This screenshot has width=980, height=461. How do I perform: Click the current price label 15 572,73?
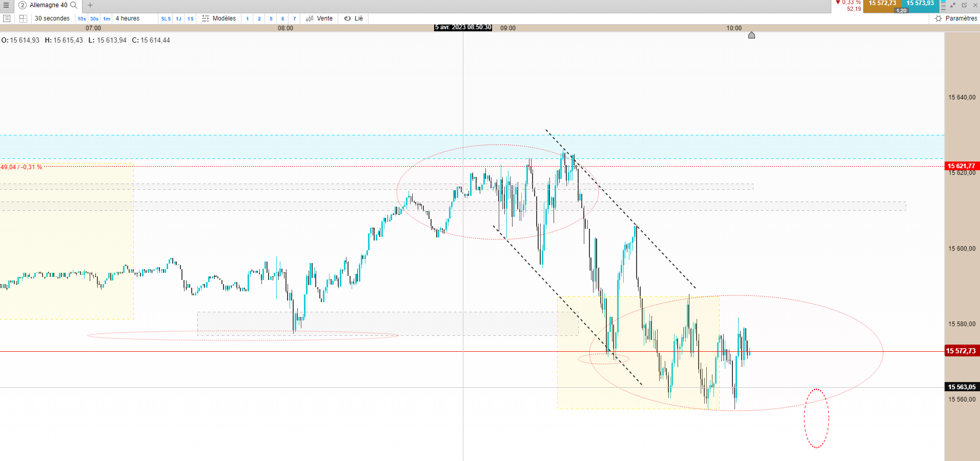[962, 351]
